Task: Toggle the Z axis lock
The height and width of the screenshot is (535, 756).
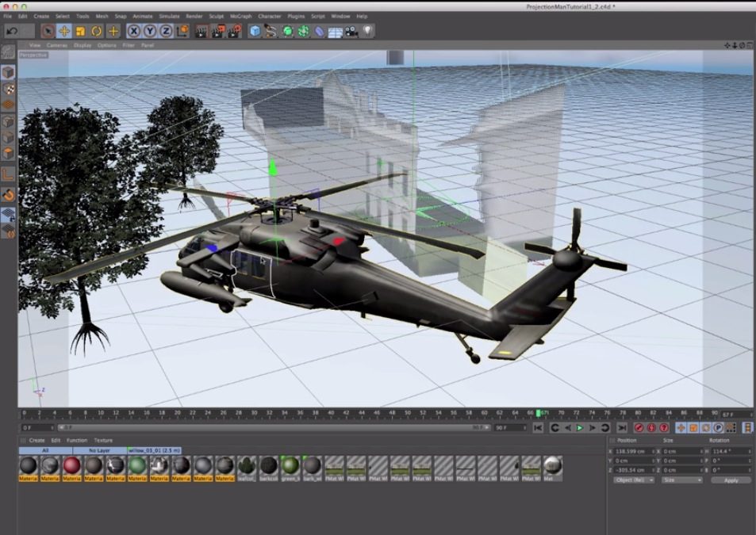Action: tap(166, 31)
